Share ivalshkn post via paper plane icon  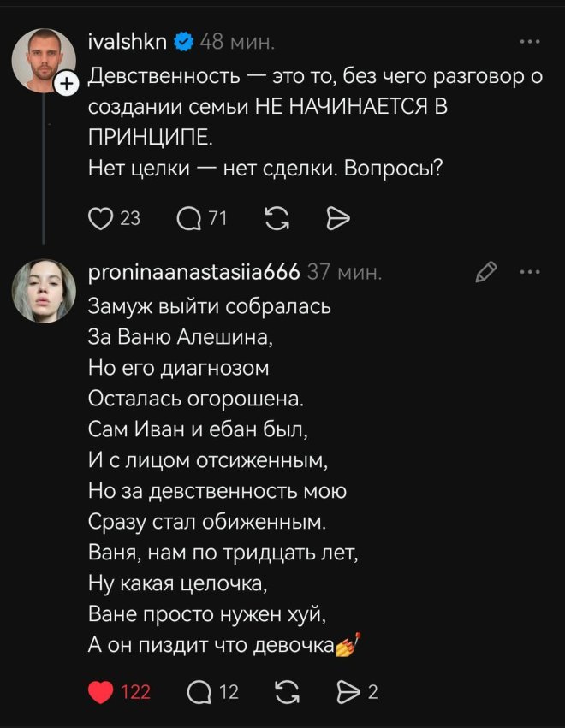click(x=338, y=219)
